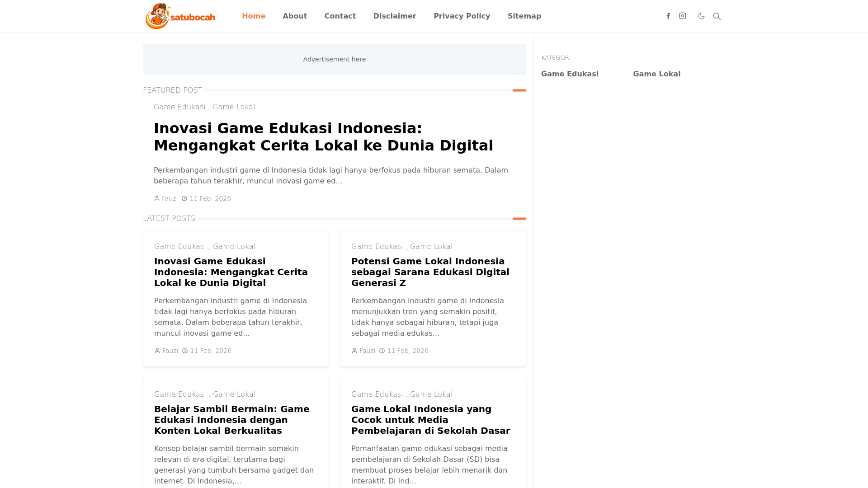Click the KATEGORI sidebar heading

pyautogui.click(x=556, y=58)
